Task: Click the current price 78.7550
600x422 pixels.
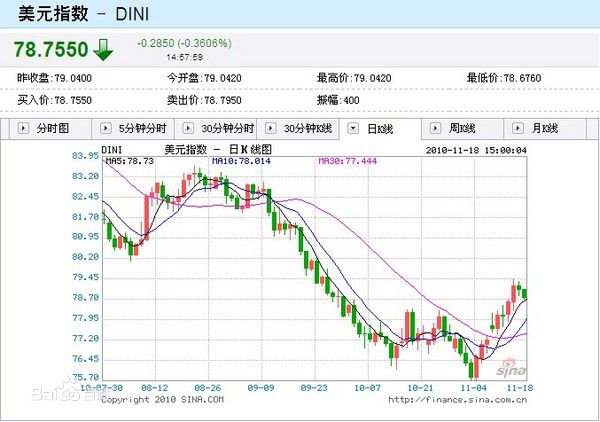Action: (51, 50)
